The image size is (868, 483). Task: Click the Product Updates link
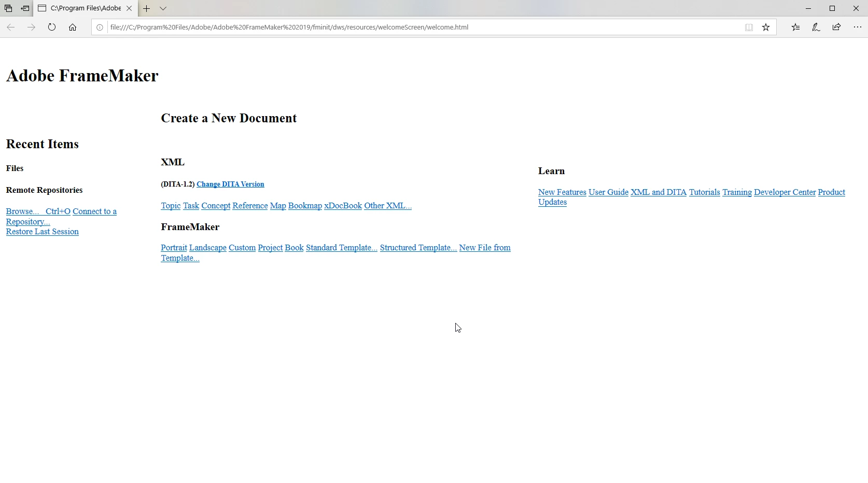click(x=831, y=192)
